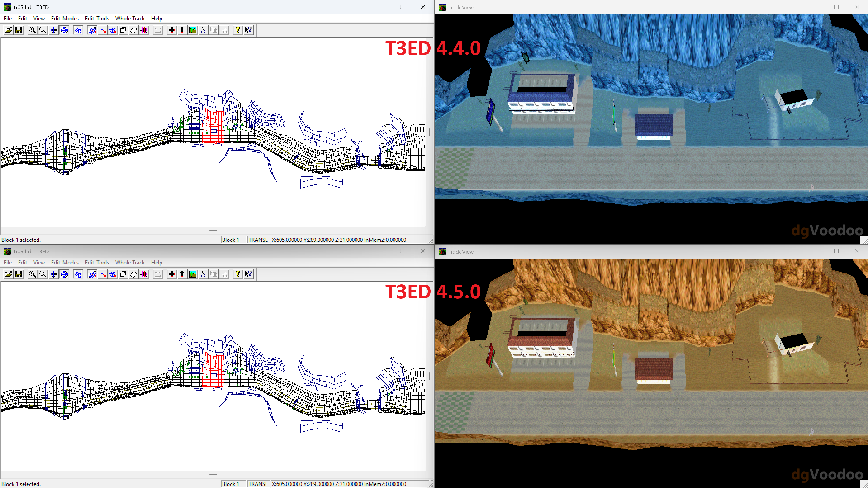The height and width of the screenshot is (488, 868).
Task: Toggle block edit mode button in 4.4.0 toolbar
Action: [92, 30]
